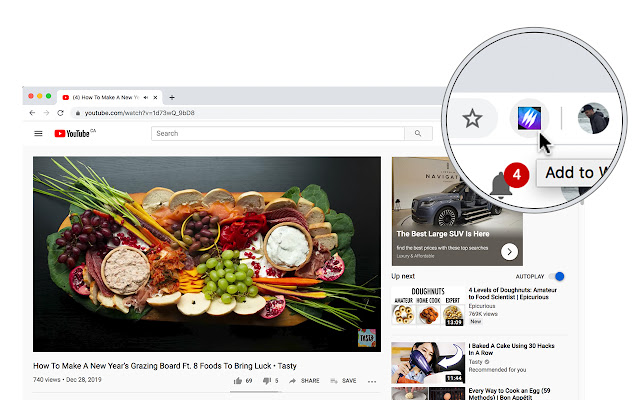640x400 pixels.
Task: Dislike the video with thumbs down
Action: [267, 381]
